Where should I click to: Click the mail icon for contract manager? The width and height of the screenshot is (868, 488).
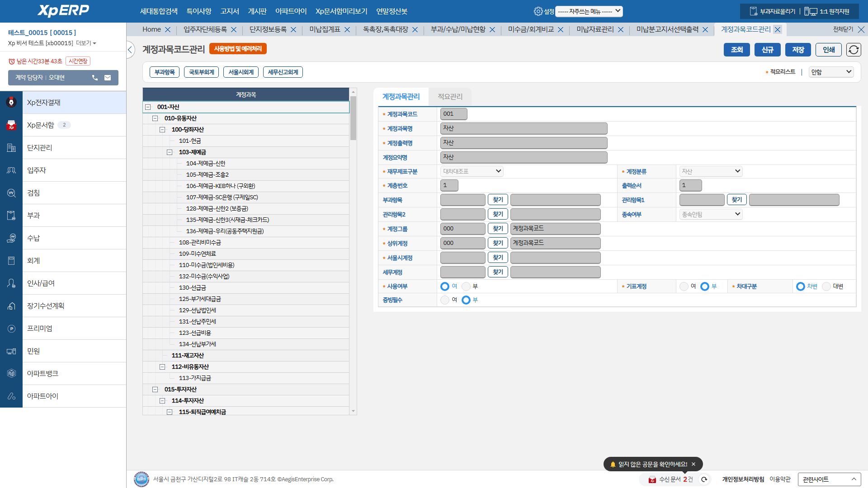point(108,78)
